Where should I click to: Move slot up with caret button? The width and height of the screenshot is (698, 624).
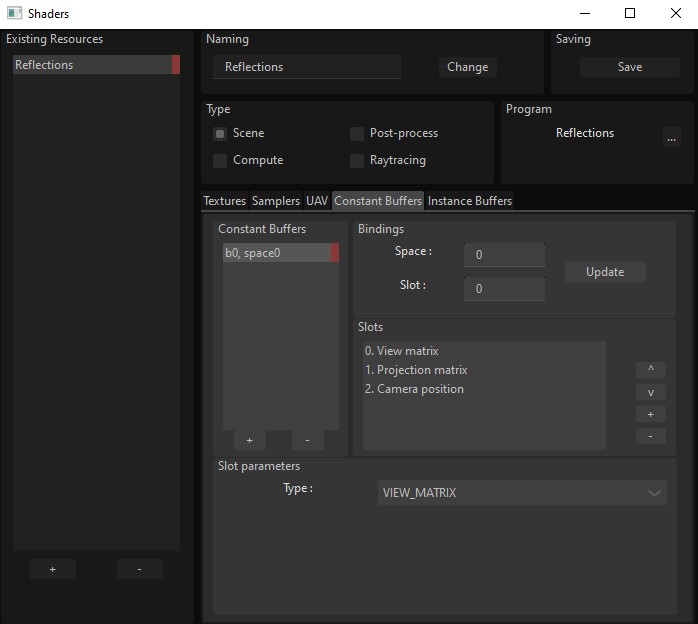[651, 369]
